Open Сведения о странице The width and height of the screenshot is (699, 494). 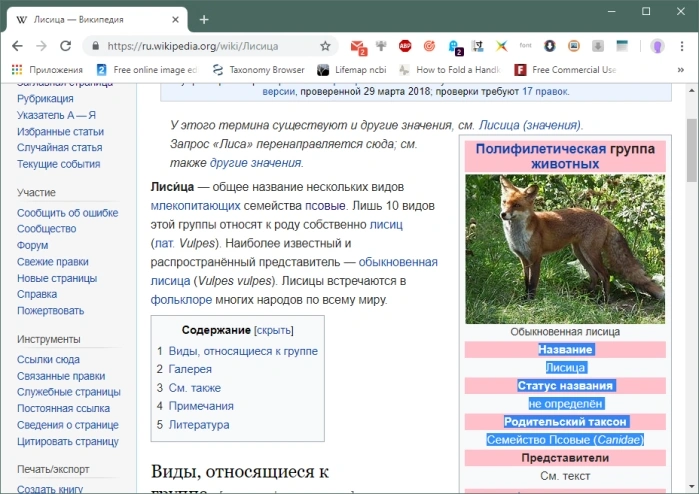[68, 425]
